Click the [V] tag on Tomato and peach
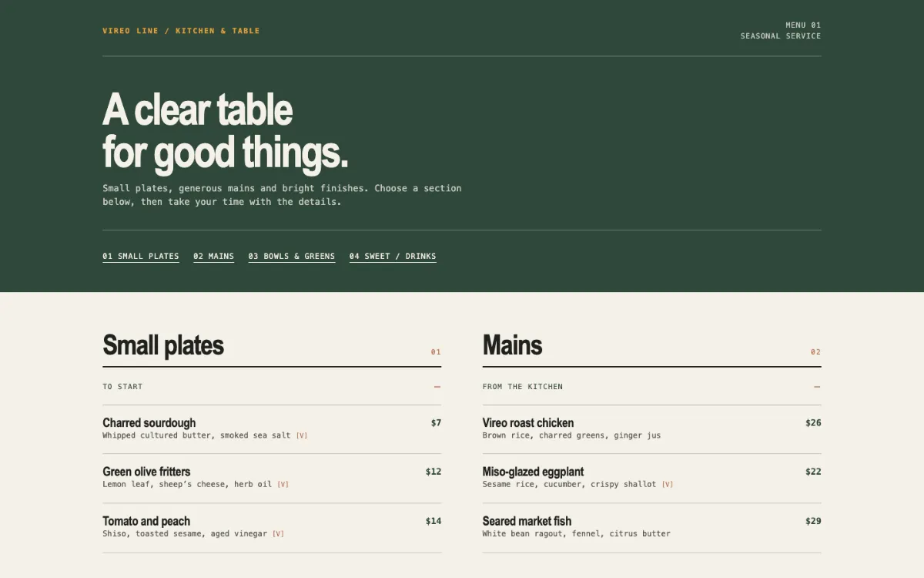Image resolution: width=924 pixels, height=578 pixels. 279,535
